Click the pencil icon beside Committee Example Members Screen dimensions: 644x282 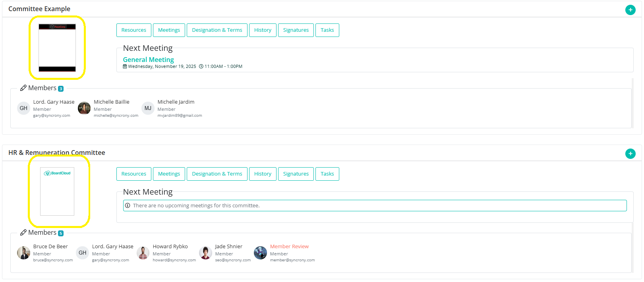(23, 88)
